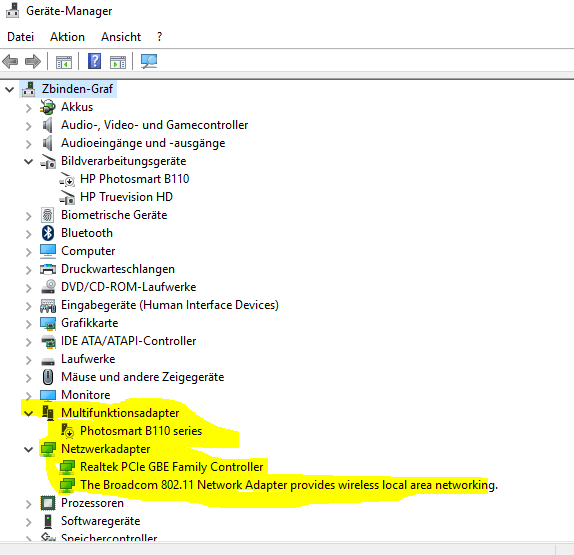Expand the Akkus category
Viewport: 574px width, 555px height.
tap(29, 108)
